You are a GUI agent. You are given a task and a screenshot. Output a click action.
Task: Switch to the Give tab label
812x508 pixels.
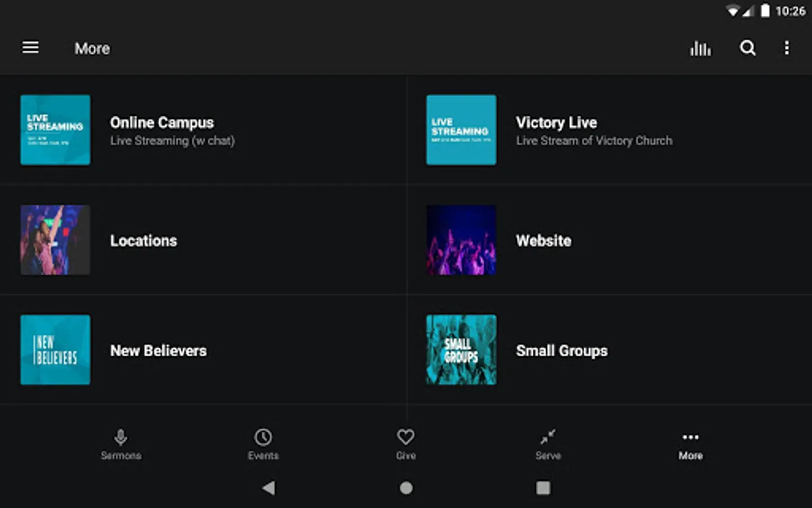pyautogui.click(x=405, y=456)
